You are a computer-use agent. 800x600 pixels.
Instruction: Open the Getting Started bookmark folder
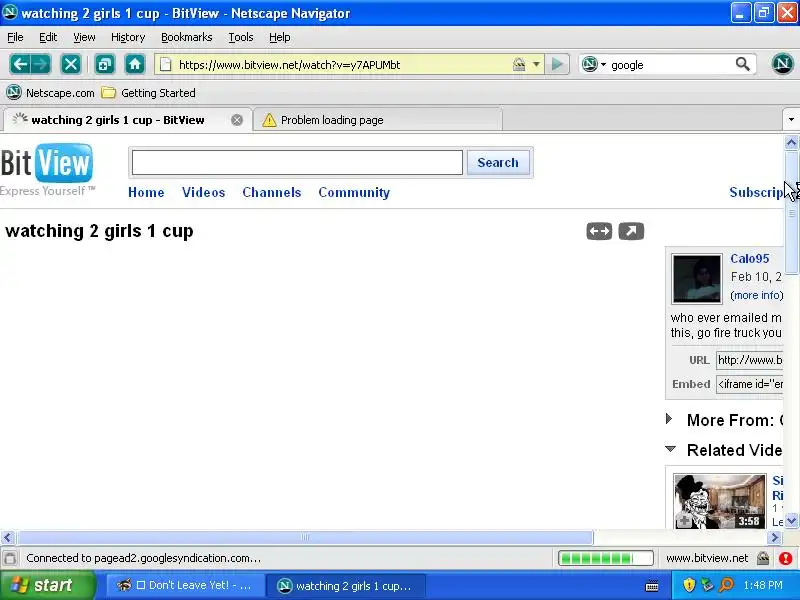click(x=148, y=93)
